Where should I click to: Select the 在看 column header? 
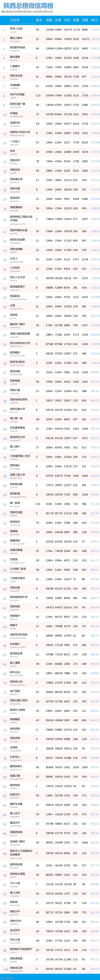pos(76,20)
